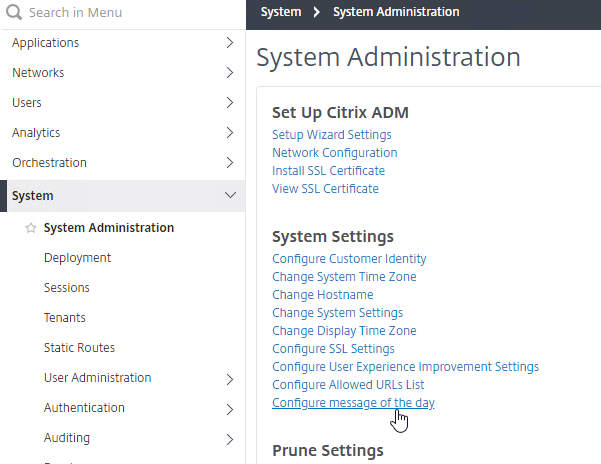The height and width of the screenshot is (464, 601).
Task: Open Network Configuration link
Action: 335,152
